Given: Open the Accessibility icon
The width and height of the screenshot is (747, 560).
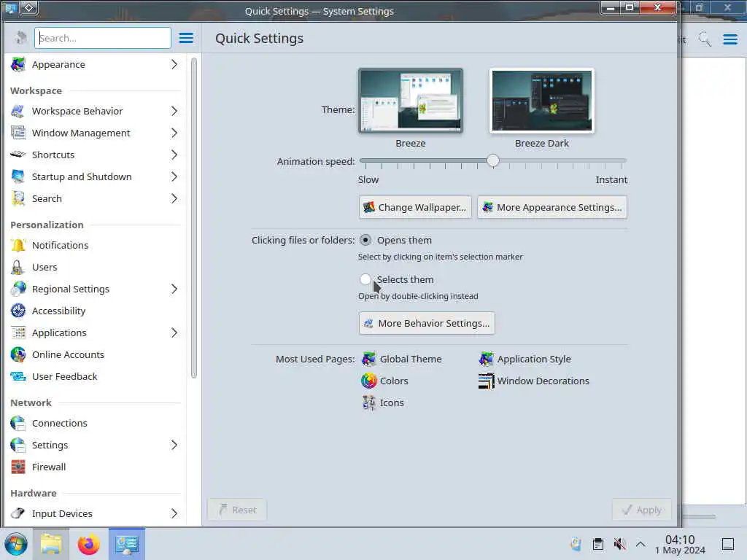Looking at the screenshot, I should (x=18, y=311).
